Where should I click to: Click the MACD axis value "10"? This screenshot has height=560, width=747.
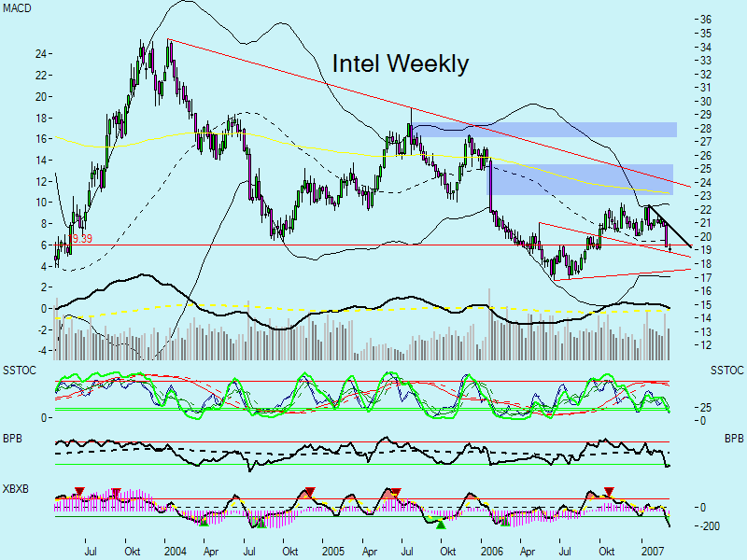coord(41,203)
